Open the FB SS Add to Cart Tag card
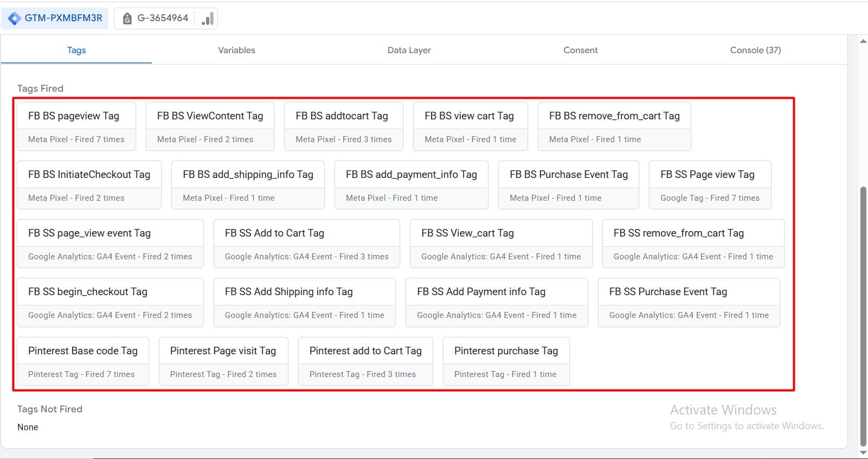 307,244
